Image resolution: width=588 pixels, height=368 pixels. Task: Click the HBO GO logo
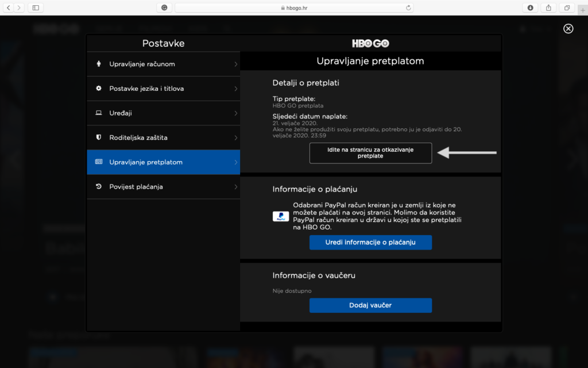pyautogui.click(x=370, y=44)
